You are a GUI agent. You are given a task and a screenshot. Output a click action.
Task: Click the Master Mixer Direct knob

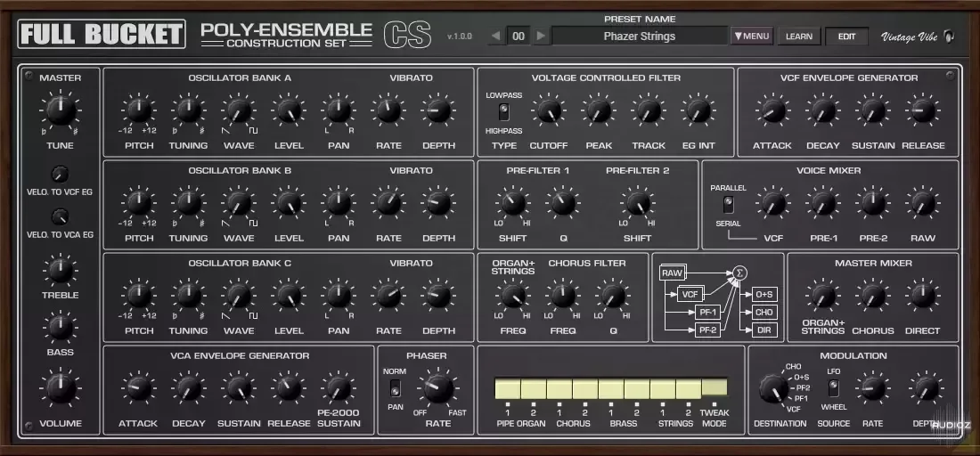pos(922,296)
